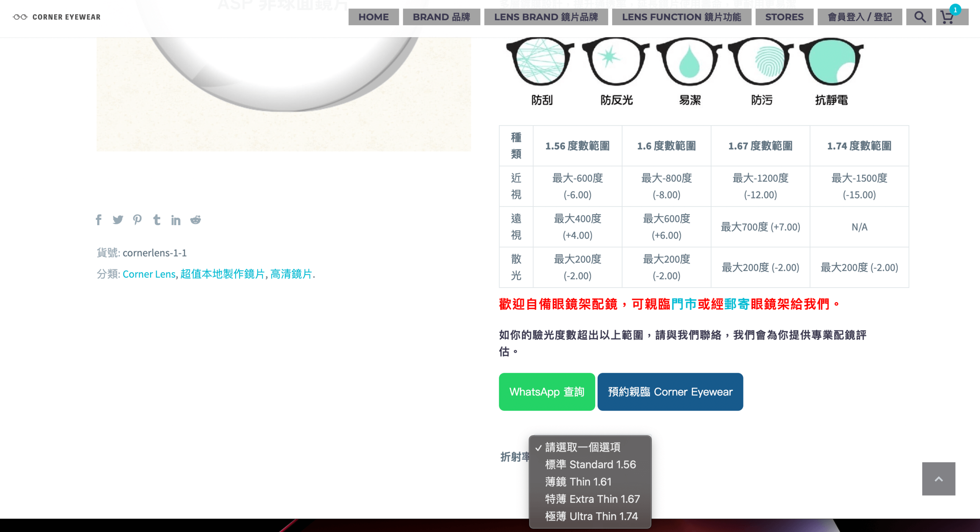The image size is (980, 532).
Task: Open the BRAND 品牌 menu
Action: 441,17
